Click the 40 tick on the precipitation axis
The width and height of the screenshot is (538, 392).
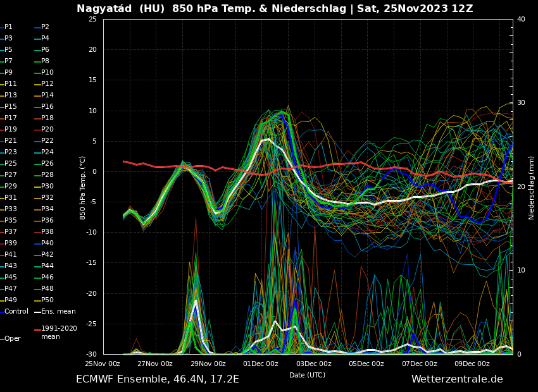[521, 19]
